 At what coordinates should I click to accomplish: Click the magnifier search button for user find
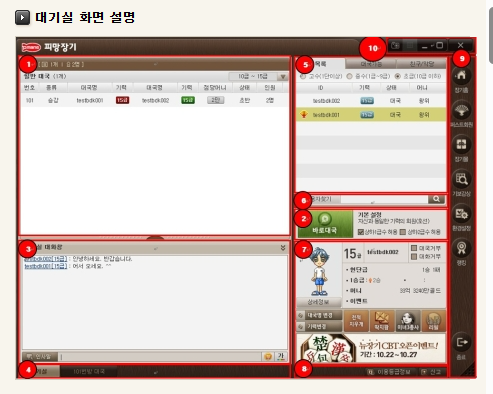coord(436,199)
